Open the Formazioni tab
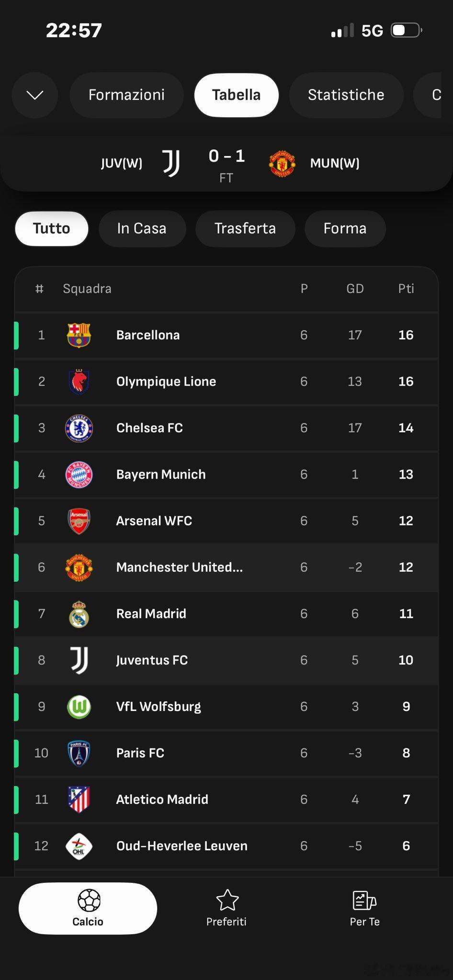The width and height of the screenshot is (453, 980). (126, 95)
